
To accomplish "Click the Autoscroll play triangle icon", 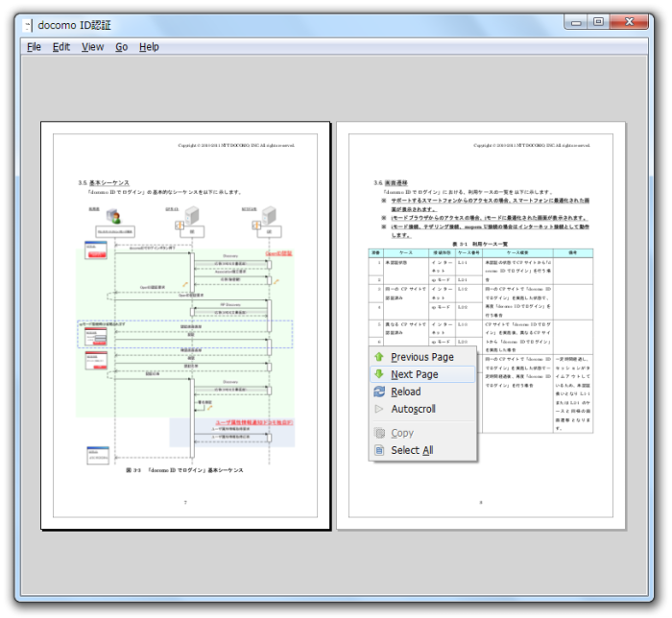I will click(379, 409).
